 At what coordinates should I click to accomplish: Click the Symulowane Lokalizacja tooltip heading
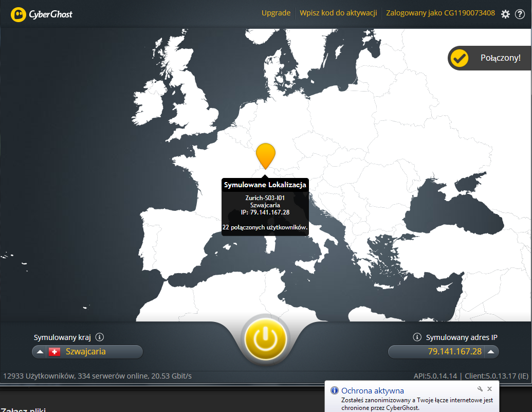tap(265, 185)
